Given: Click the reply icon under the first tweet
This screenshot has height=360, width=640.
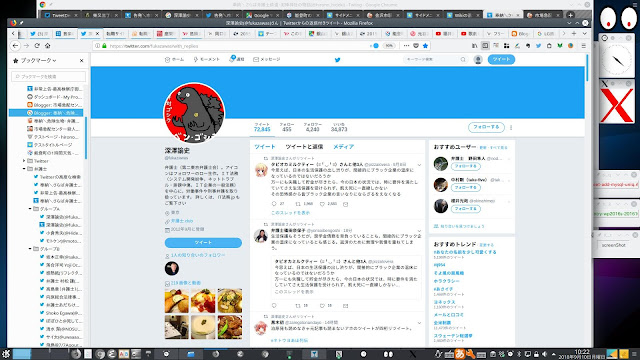Looking at the screenshot, I should coord(274,204).
